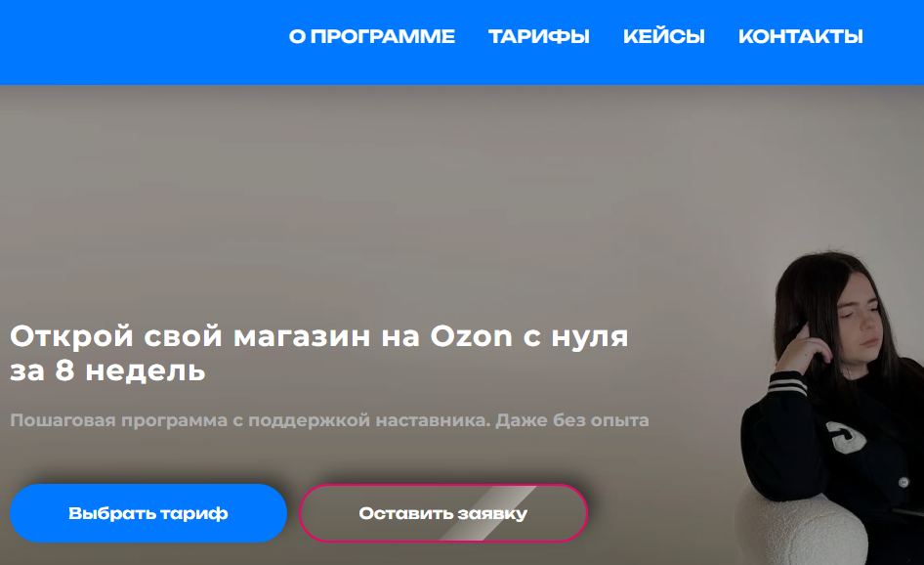Click the glare stripe on the Оставить заявку button
Viewport: 924px width, 565px height.
pos(490,513)
